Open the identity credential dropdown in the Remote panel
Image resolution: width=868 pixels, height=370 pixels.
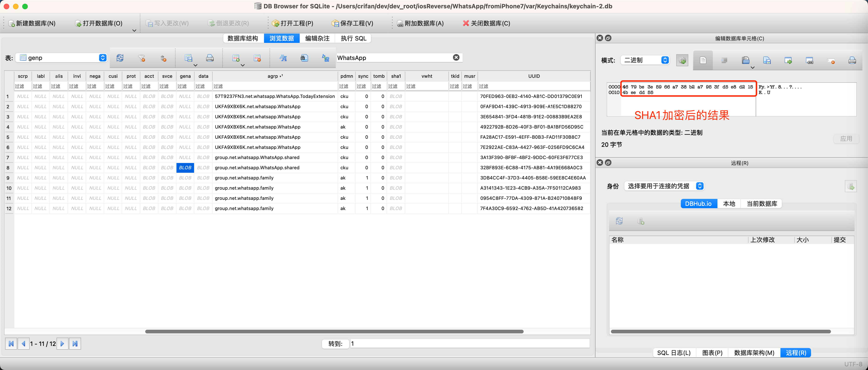[664, 186]
